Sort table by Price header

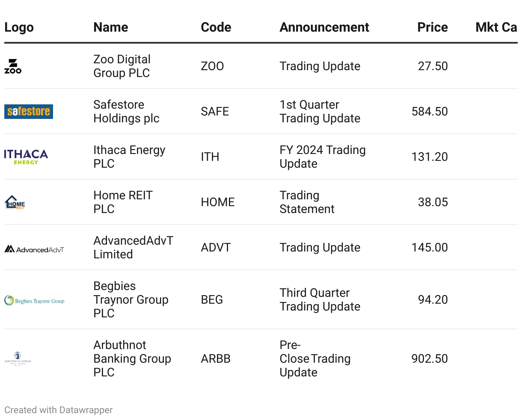[433, 27]
